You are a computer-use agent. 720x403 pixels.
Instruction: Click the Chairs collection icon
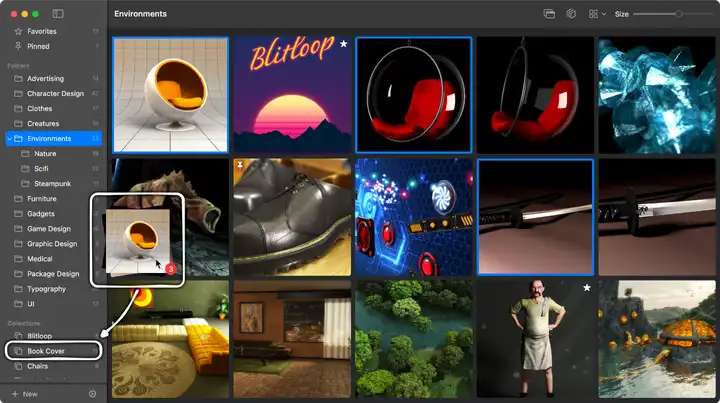(x=18, y=366)
